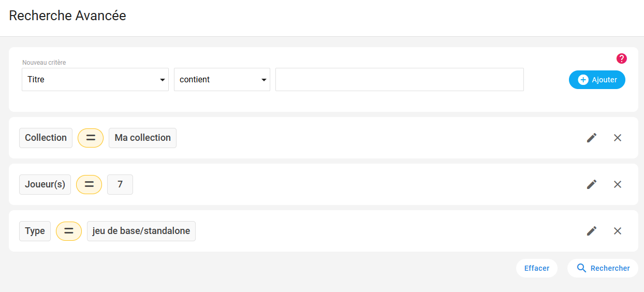Remove the Collection criterion with X icon

tap(618, 138)
